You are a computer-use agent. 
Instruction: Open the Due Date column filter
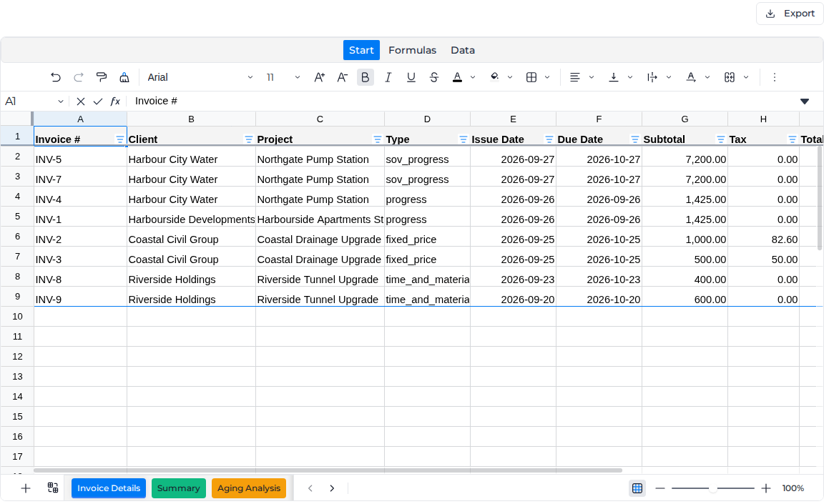[x=635, y=139]
